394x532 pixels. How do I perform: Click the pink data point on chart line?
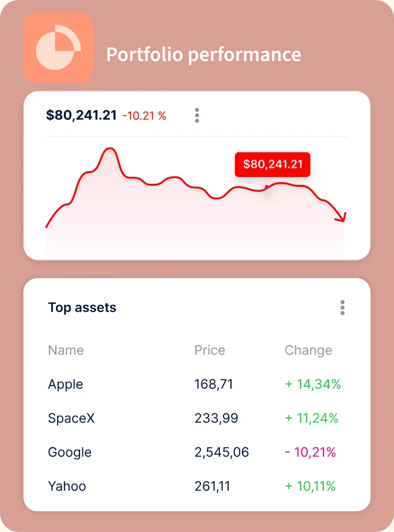tap(267, 187)
